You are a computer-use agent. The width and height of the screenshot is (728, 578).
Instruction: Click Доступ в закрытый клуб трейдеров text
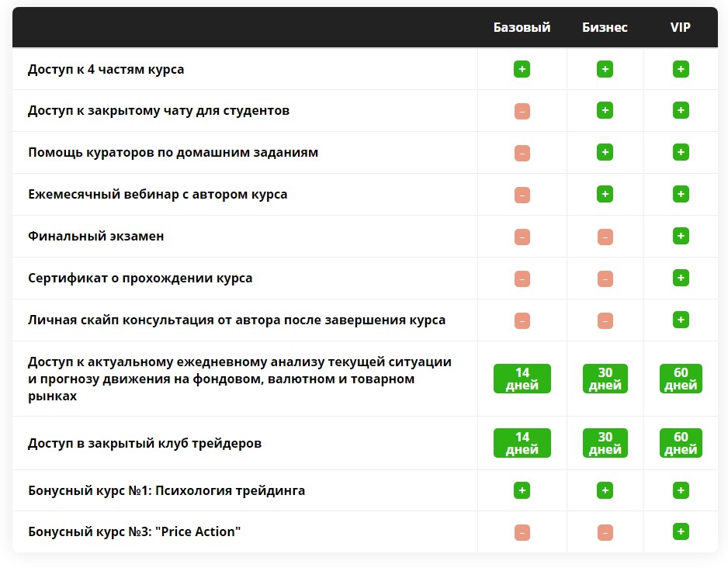[145, 443]
